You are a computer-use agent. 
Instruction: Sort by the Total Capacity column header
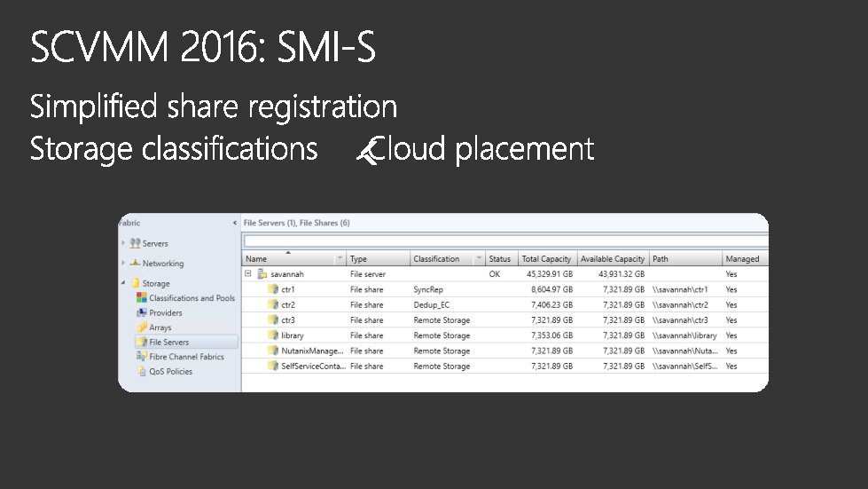tap(548, 258)
